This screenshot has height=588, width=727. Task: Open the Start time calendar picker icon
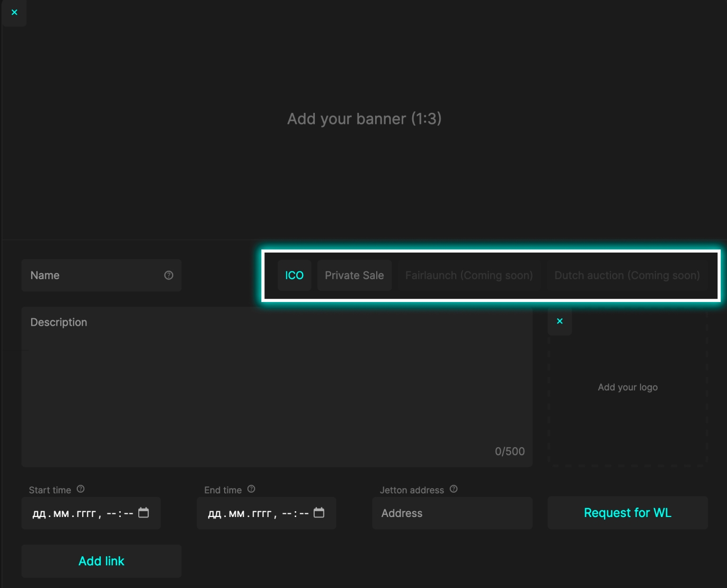144,513
